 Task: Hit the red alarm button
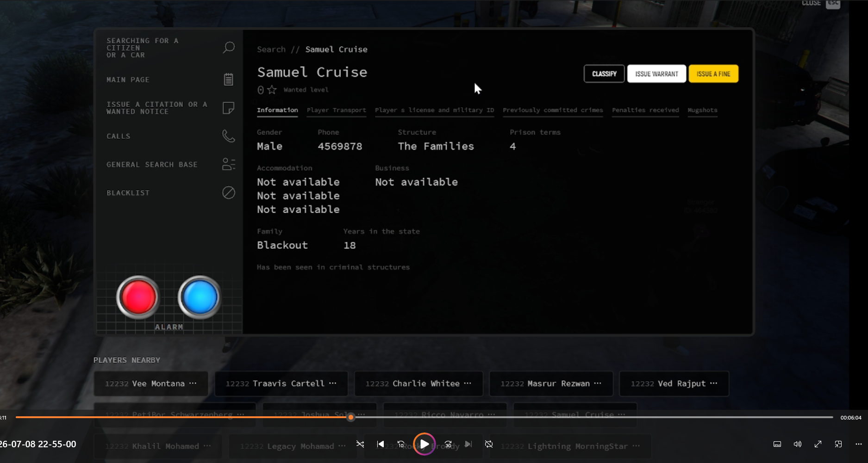138,297
